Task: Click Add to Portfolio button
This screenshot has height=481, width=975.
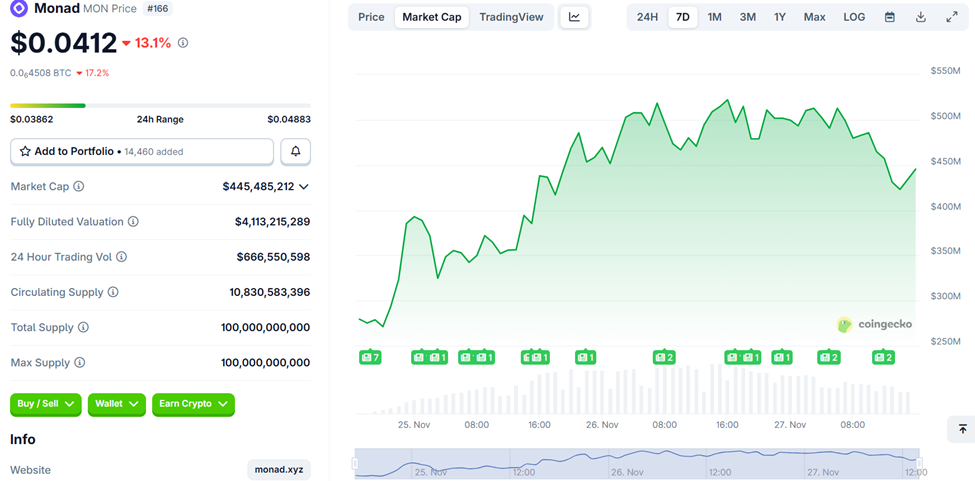Action: click(x=141, y=151)
